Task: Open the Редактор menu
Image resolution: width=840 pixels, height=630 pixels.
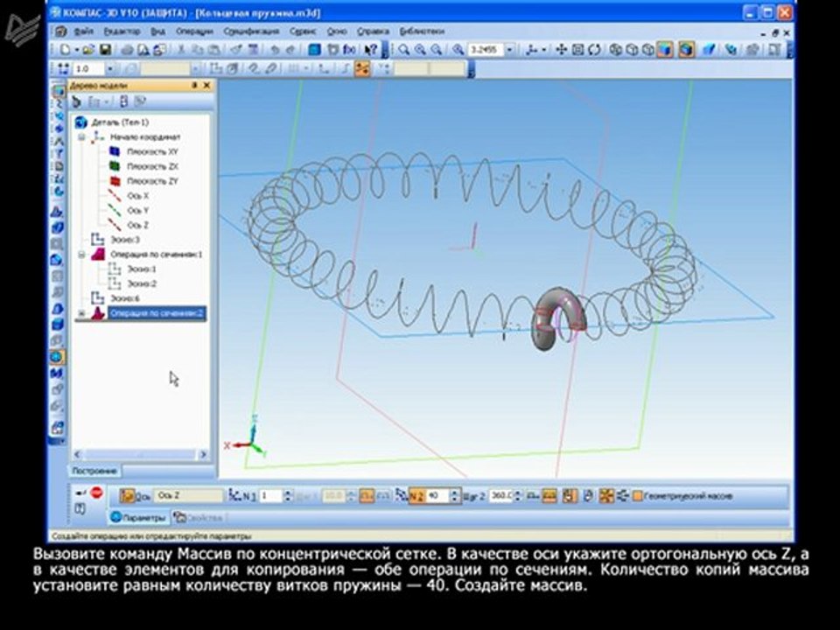Action: 122,31
